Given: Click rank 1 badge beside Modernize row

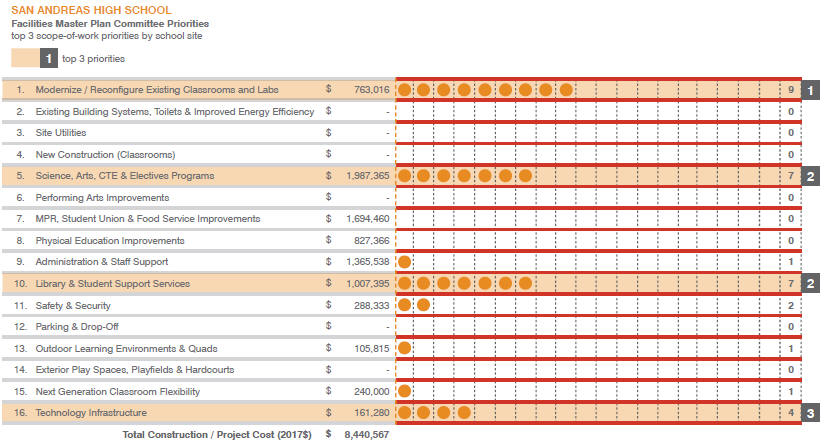Looking at the screenshot, I should click(x=811, y=90).
